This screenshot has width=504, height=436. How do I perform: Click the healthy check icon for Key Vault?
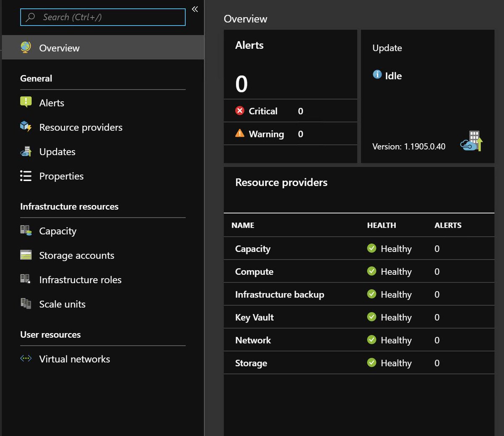click(x=372, y=317)
